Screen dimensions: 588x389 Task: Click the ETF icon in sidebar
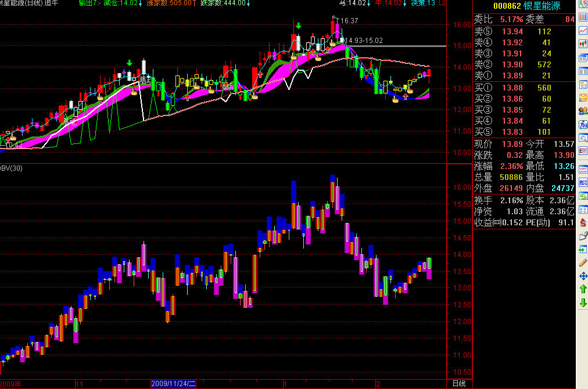(583, 151)
